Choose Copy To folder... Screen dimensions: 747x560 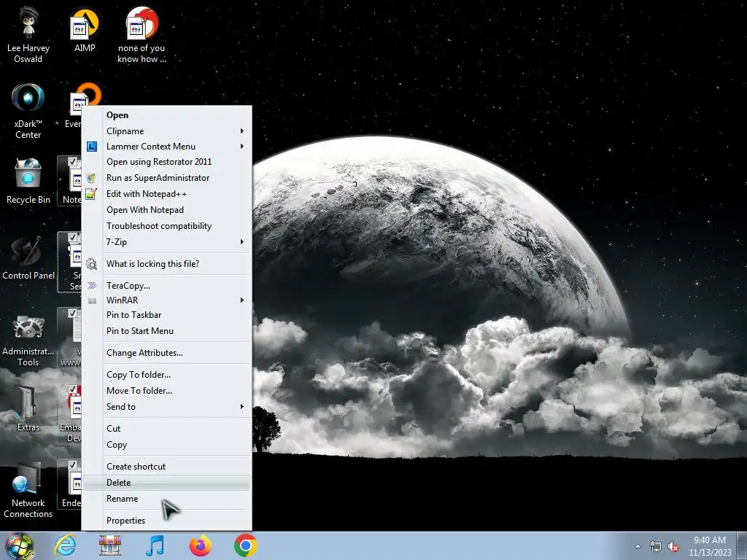click(x=167, y=375)
